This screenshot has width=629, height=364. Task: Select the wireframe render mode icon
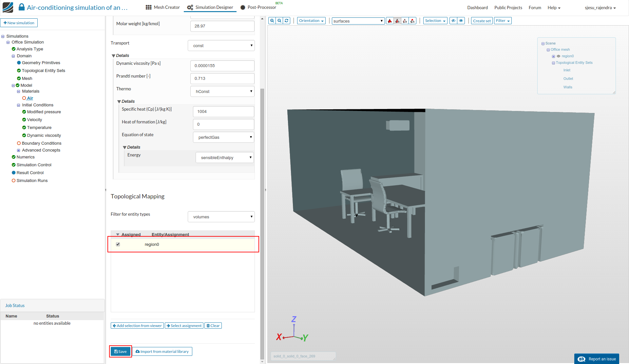[405, 21]
